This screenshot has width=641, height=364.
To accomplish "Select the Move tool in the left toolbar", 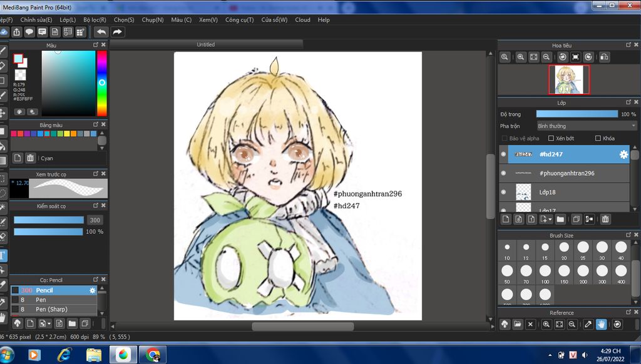I will (3, 113).
